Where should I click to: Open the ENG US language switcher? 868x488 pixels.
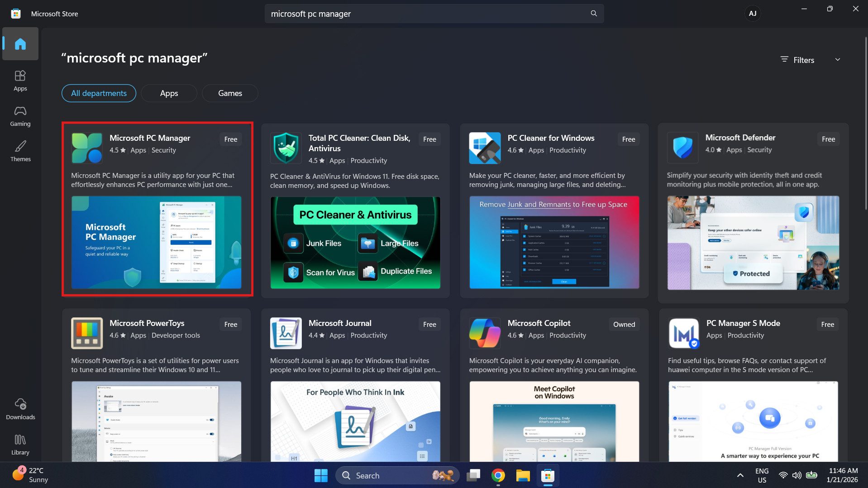pyautogui.click(x=762, y=475)
